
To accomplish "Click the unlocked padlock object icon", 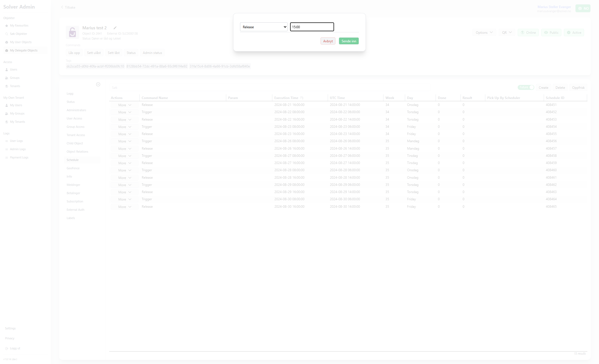I will (x=72, y=32).
